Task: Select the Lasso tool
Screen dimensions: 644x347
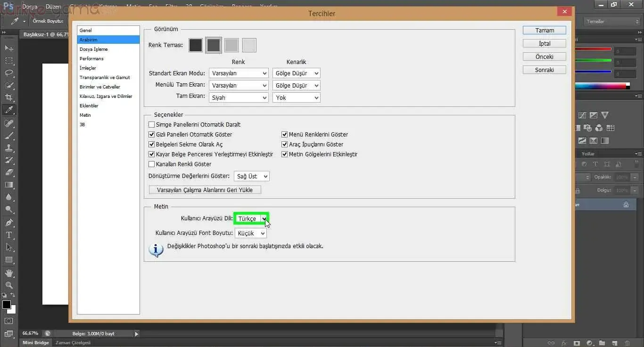Action: (x=9, y=73)
